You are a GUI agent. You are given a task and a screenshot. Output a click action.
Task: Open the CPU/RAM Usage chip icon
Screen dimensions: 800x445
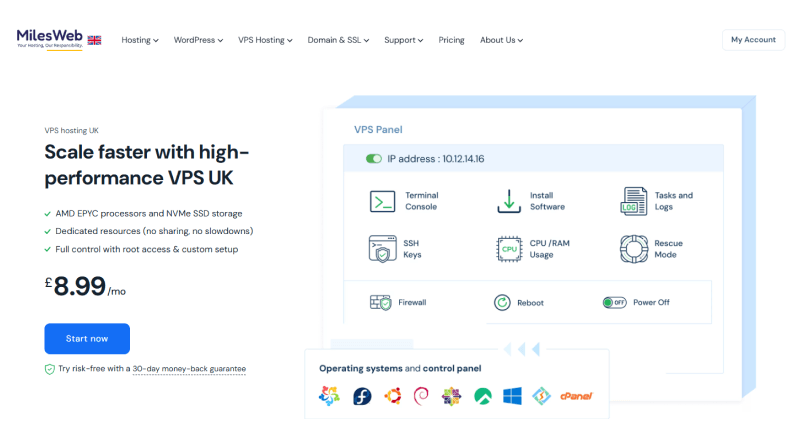point(509,249)
